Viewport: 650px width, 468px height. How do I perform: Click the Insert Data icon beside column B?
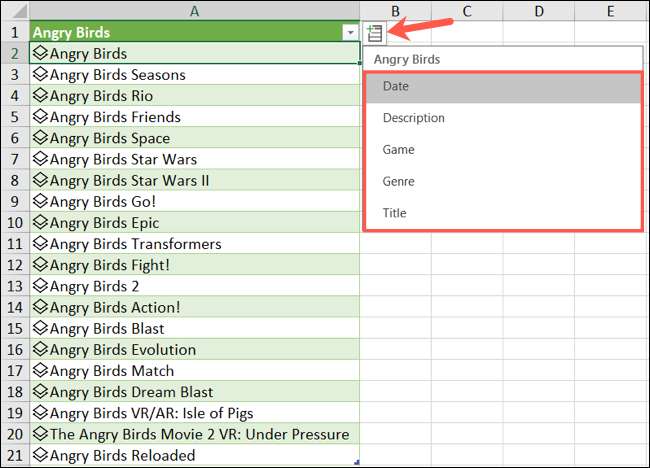coord(375,32)
